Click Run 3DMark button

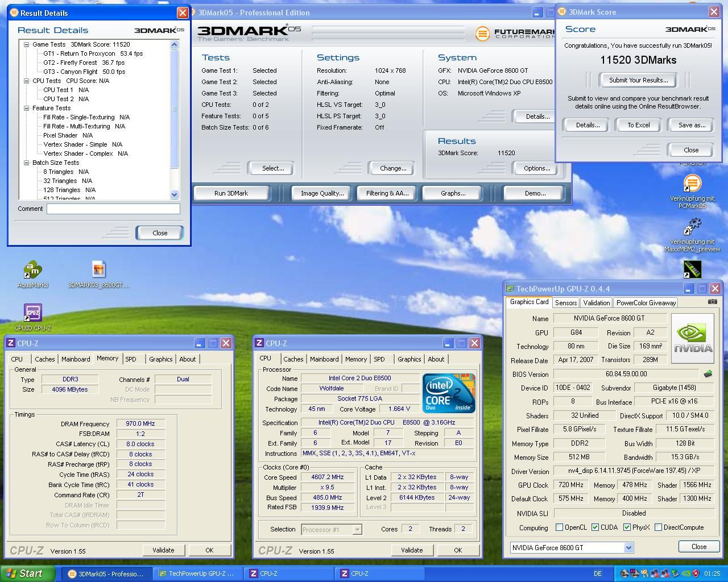(x=231, y=193)
